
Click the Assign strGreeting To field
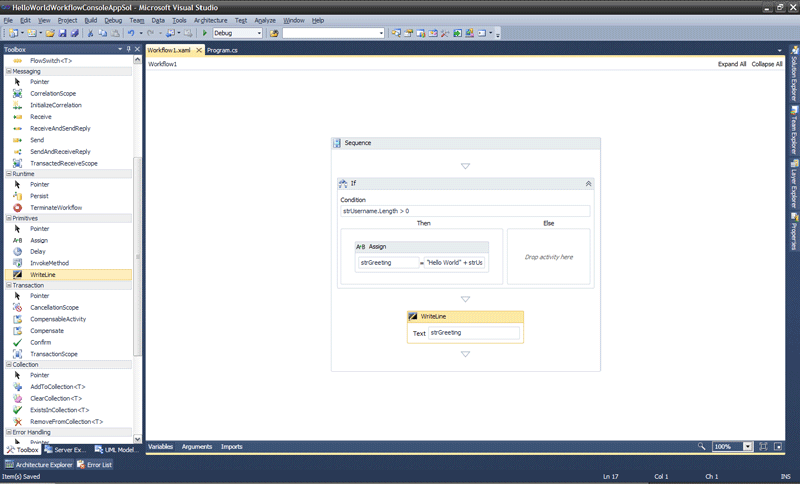pyautogui.click(x=389, y=263)
